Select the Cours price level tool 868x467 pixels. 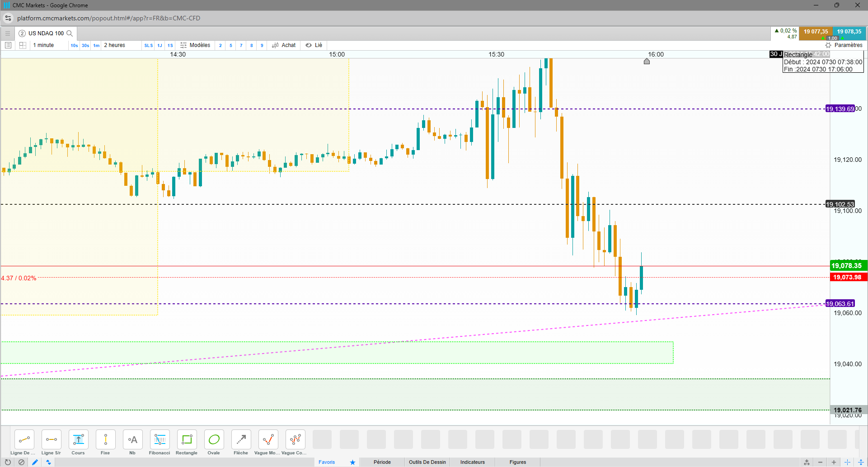point(78,443)
